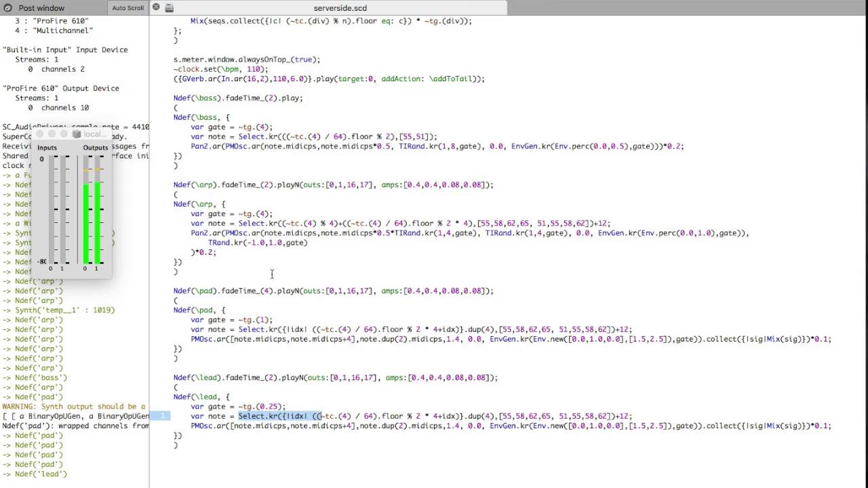Screen dimensions: 868x488
Task: Click the 'Ndef(\pad).fadeTime_(4).playN' line
Action: click(x=333, y=291)
